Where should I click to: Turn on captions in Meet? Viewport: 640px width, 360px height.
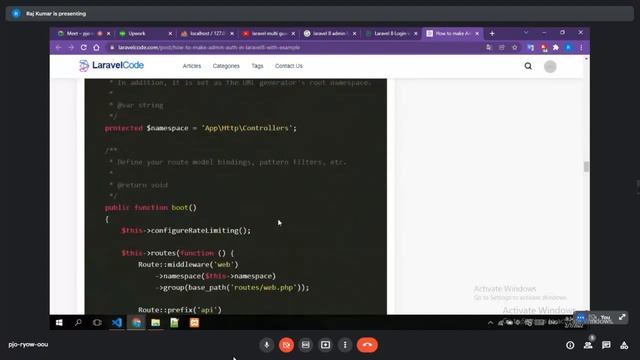tap(305, 345)
